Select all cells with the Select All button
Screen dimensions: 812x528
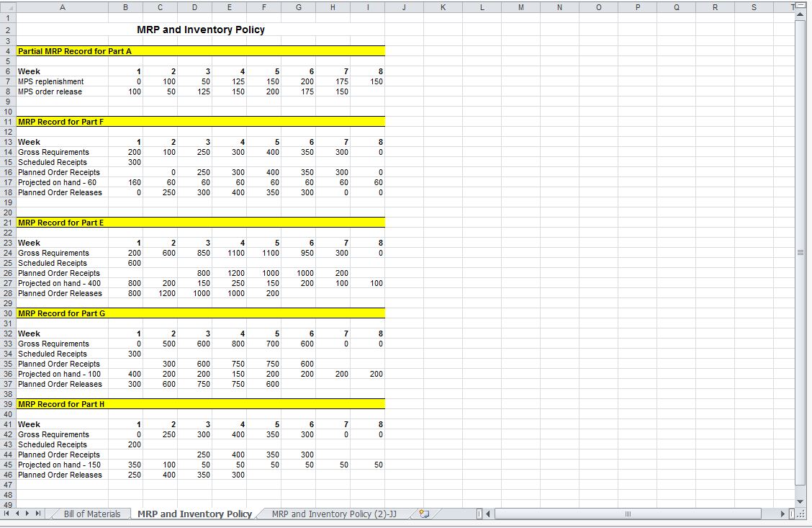coord(7,7)
